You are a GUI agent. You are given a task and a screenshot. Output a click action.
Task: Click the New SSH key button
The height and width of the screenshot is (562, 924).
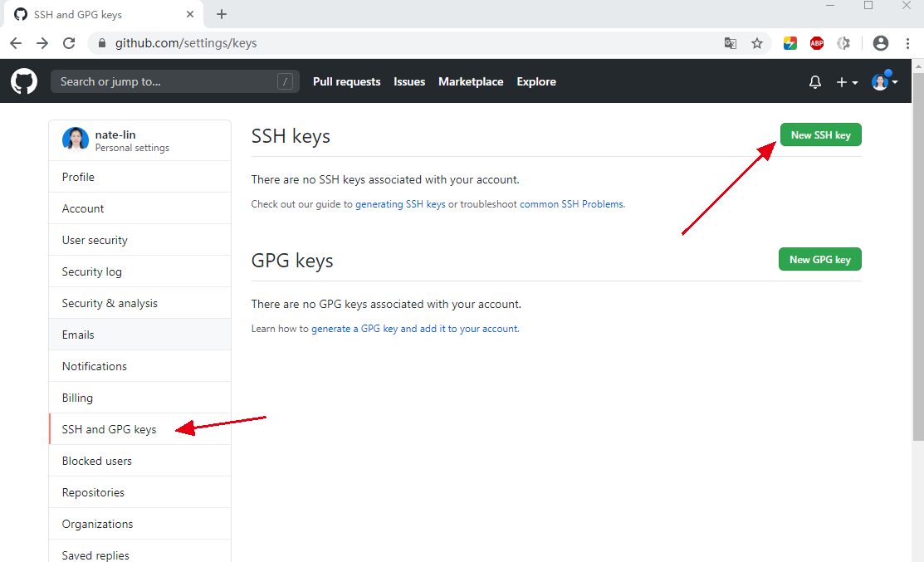[x=820, y=134]
